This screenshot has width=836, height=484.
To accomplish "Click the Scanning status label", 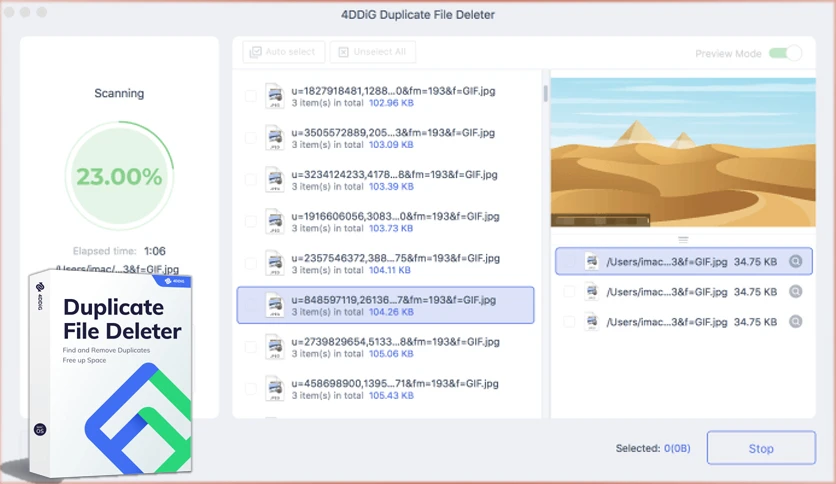I will (x=119, y=93).
